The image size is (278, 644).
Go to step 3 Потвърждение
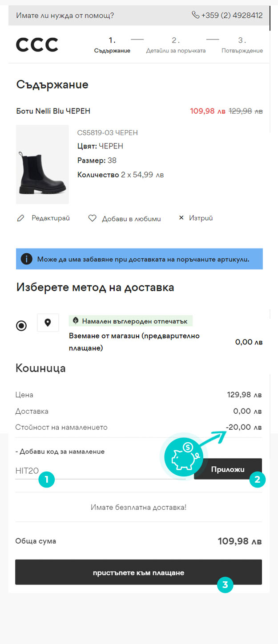pyautogui.click(x=242, y=45)
